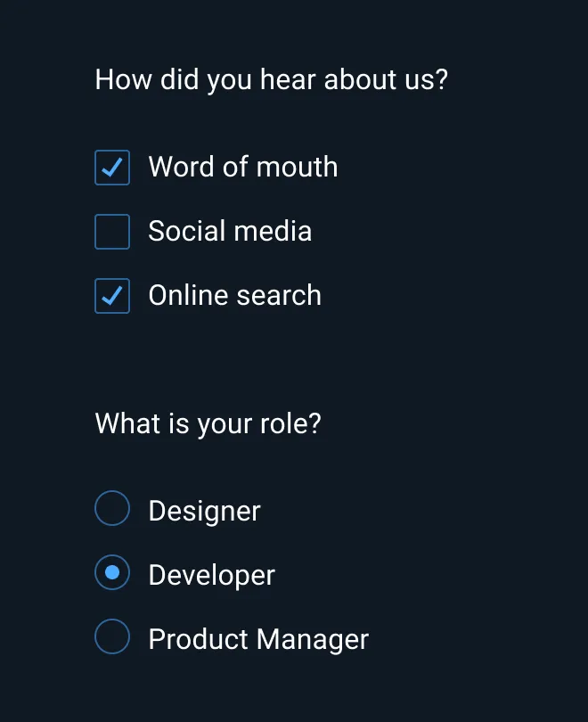Uncheck the Online search checkbox
Screen dimensions: 588x722
[x=111, y=295]
